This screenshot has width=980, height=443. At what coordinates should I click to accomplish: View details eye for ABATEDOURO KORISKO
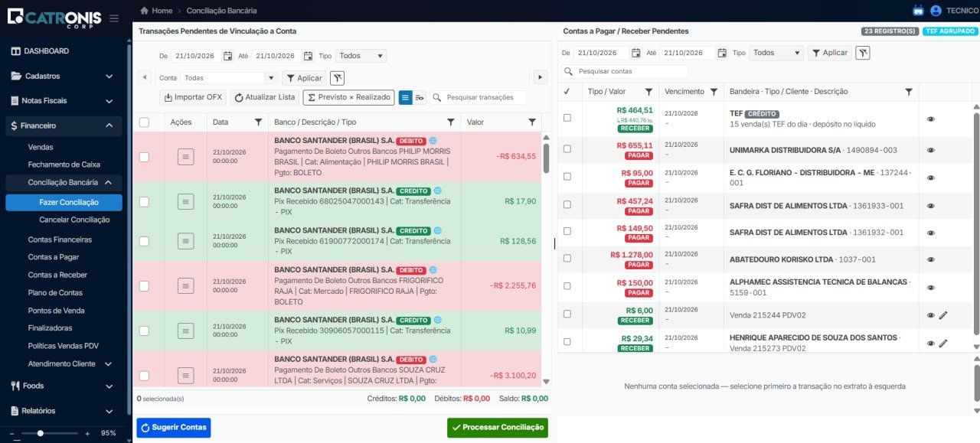click(931, 259)
